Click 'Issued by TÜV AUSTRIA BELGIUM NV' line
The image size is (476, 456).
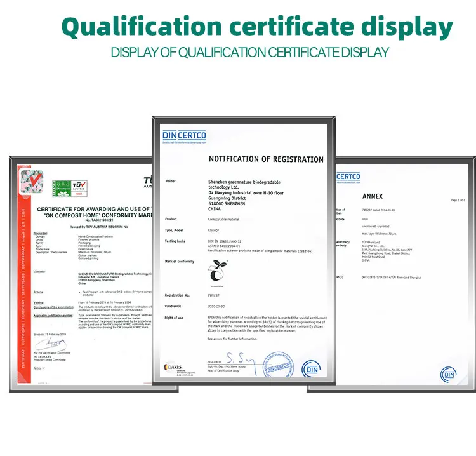click(99, 227)
